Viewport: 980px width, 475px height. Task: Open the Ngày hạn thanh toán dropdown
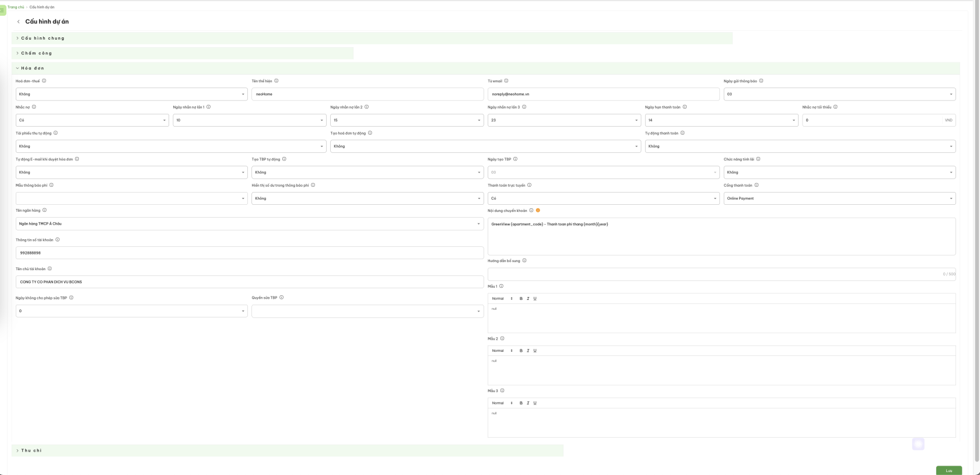point(722,120)
